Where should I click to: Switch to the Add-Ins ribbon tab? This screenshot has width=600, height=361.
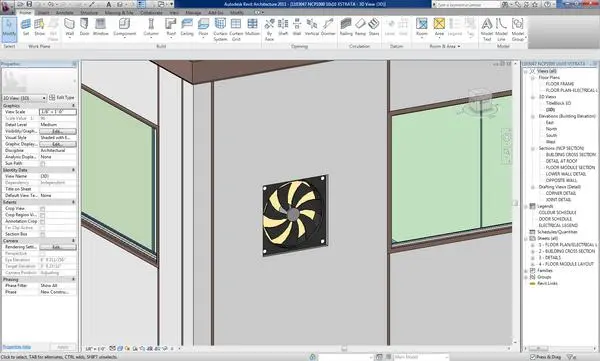(215, 13)
